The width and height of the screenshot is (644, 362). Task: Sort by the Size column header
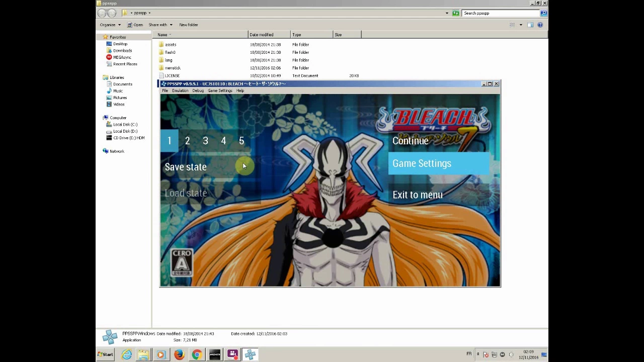(347, 35)
